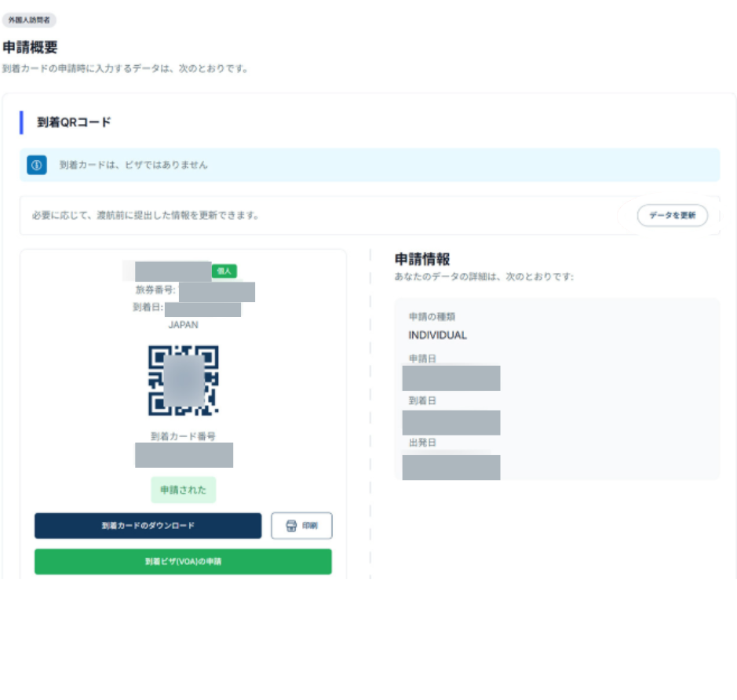Click the text 必要に応じて、渡航前に提出した情報を更新できます。
Screen dimensions: 737x700
146,215
